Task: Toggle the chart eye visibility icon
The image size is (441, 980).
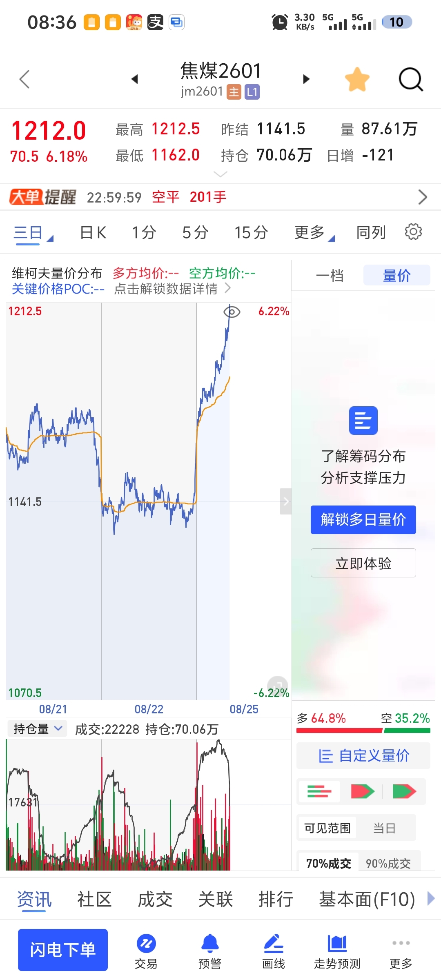Action: [232, 312]
